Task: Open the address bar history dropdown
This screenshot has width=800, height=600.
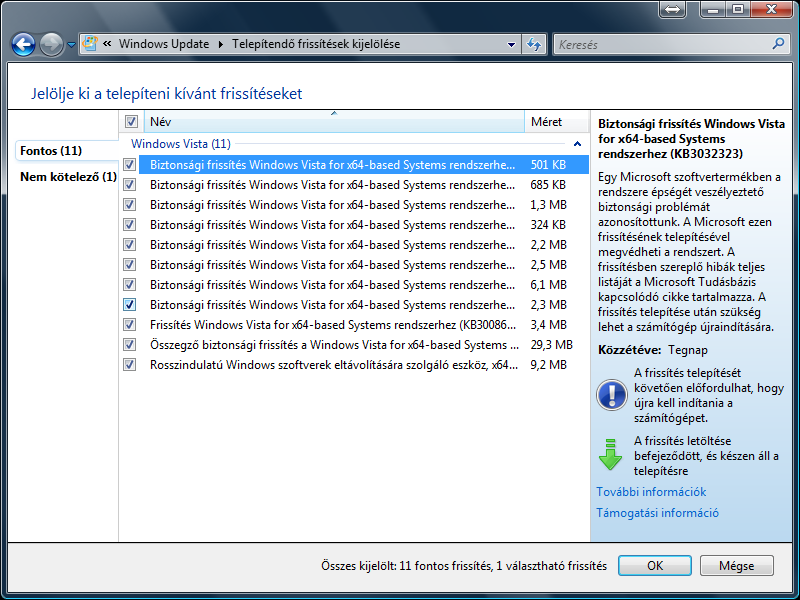Action: coord(511,44)
